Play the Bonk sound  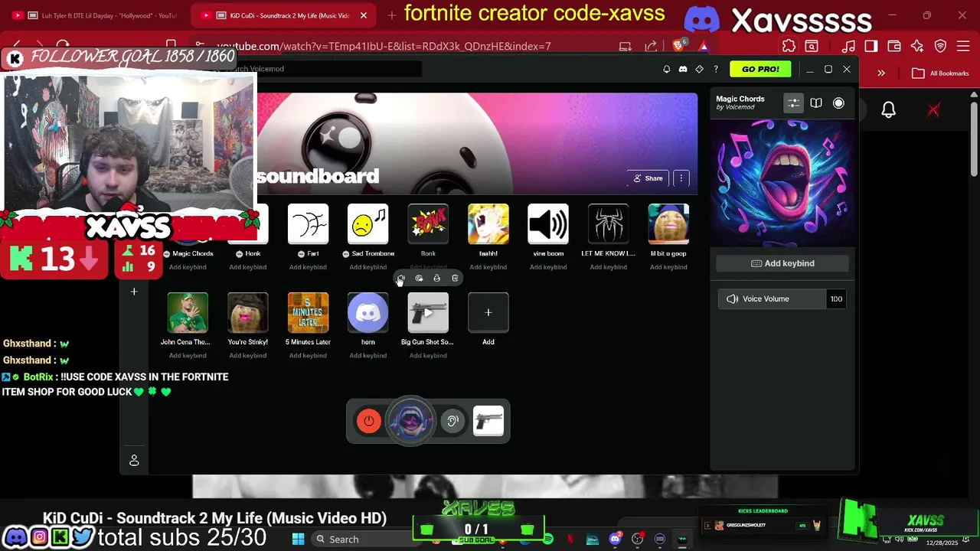[428, 224]
